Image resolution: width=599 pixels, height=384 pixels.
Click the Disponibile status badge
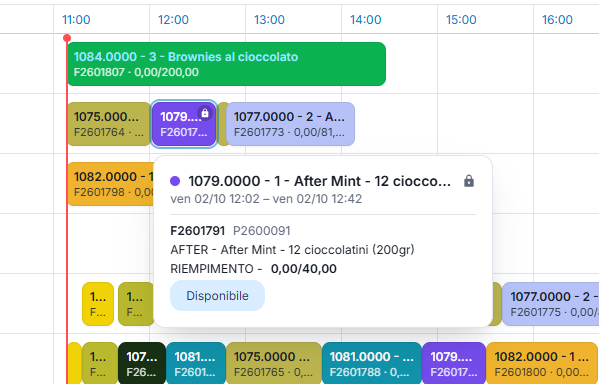pos(217,295)
